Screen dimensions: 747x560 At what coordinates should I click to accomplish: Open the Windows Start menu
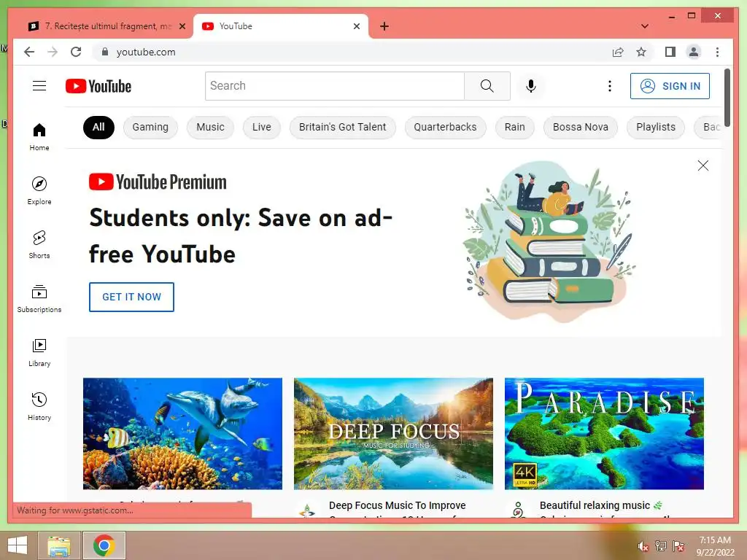click(x=18, y=545)
